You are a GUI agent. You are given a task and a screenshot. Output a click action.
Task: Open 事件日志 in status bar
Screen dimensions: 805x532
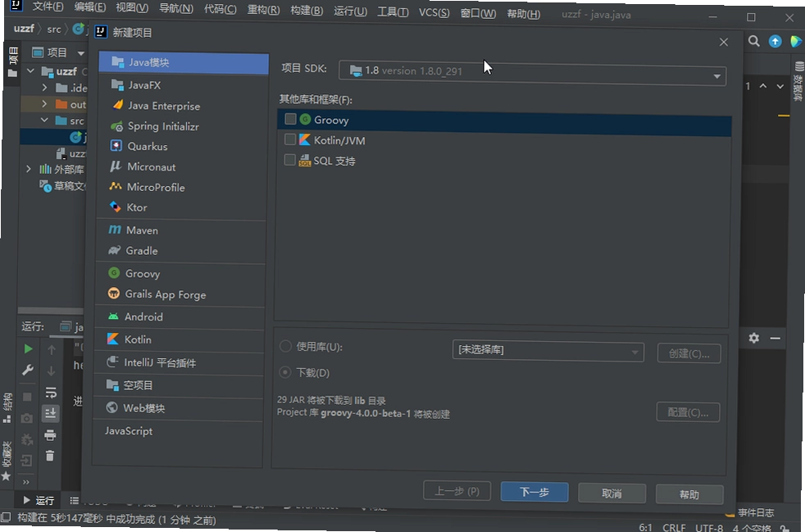tap(750, 512)
